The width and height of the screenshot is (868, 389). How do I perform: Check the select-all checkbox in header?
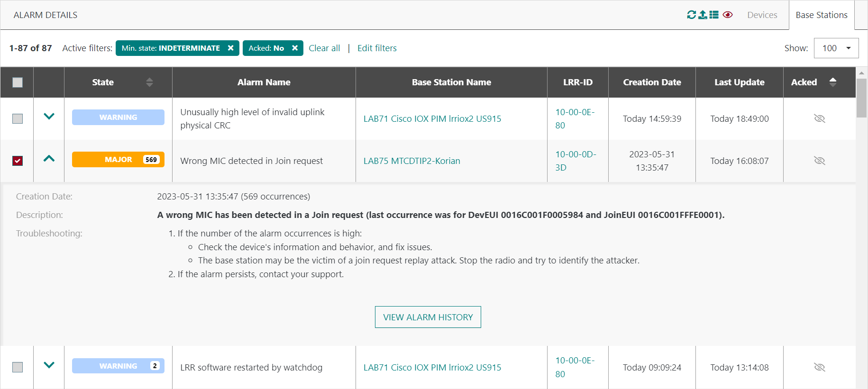pyautogui.click(x=18, y=82)
